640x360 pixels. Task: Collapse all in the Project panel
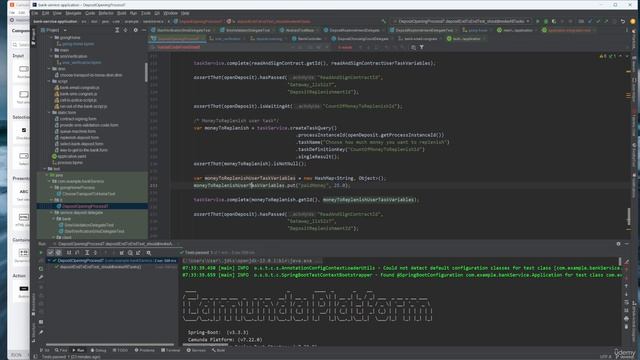[x=126, y=30]
